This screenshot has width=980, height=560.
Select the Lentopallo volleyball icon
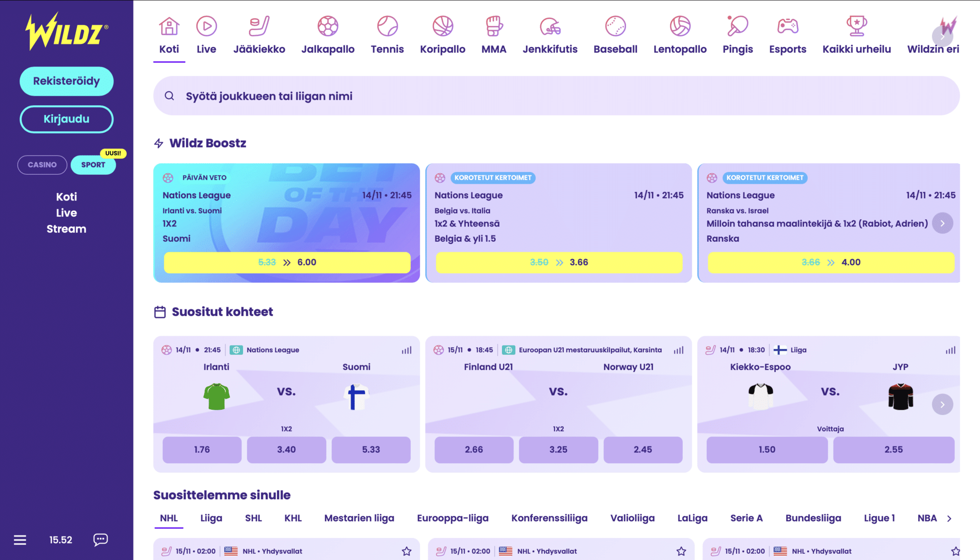pos(680,26)
